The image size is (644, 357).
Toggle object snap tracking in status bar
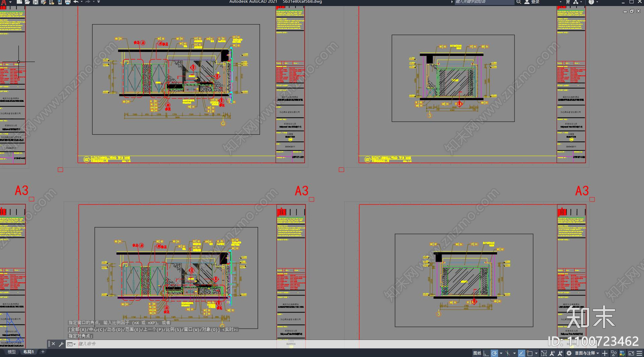pyautogui.click(x=521, y=353)
